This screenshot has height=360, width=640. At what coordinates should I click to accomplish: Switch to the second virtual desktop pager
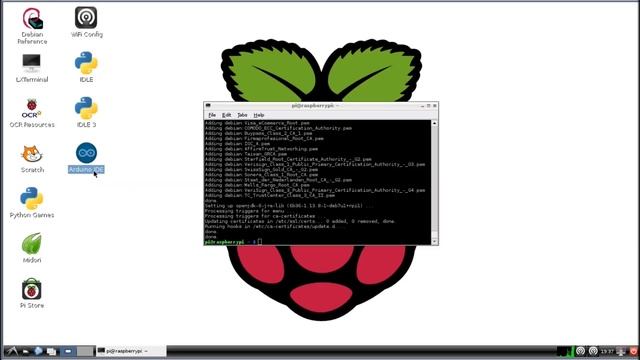click(x=85, y=351)
